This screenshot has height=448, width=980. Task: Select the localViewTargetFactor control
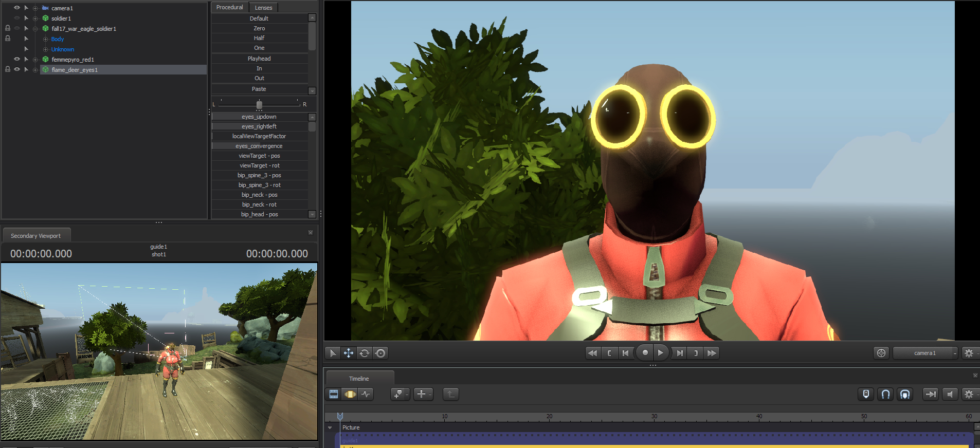pos(260,136)
